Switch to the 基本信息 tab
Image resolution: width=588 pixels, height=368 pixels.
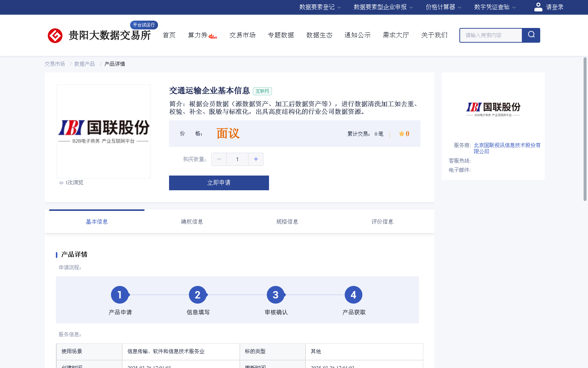click(x=97, y=222)
